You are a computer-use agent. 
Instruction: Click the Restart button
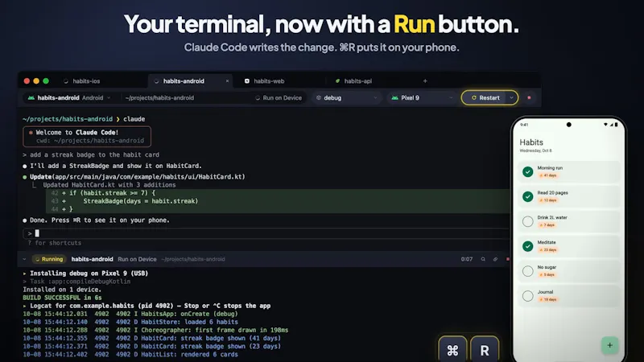pos(485,97)
